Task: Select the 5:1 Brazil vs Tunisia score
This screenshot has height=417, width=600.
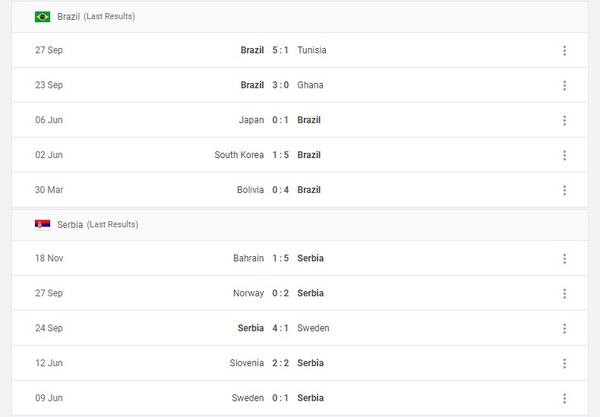Action: 281,50
